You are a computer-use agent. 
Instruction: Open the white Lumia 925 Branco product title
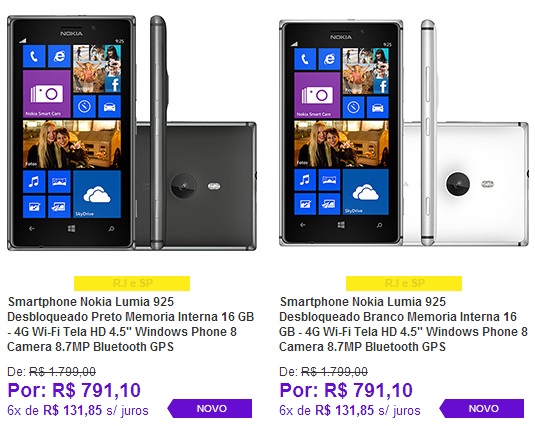pyautogui.click(x=403, y=324)
